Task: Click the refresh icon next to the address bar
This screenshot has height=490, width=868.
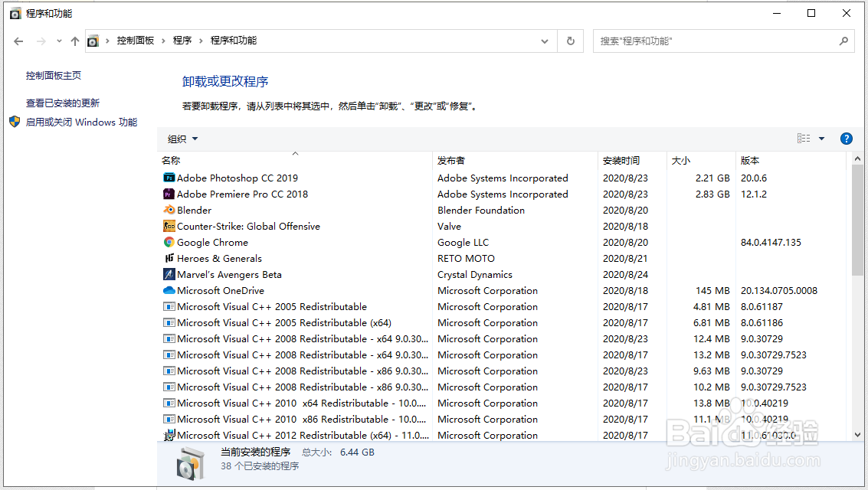Action: coord(570,41)
